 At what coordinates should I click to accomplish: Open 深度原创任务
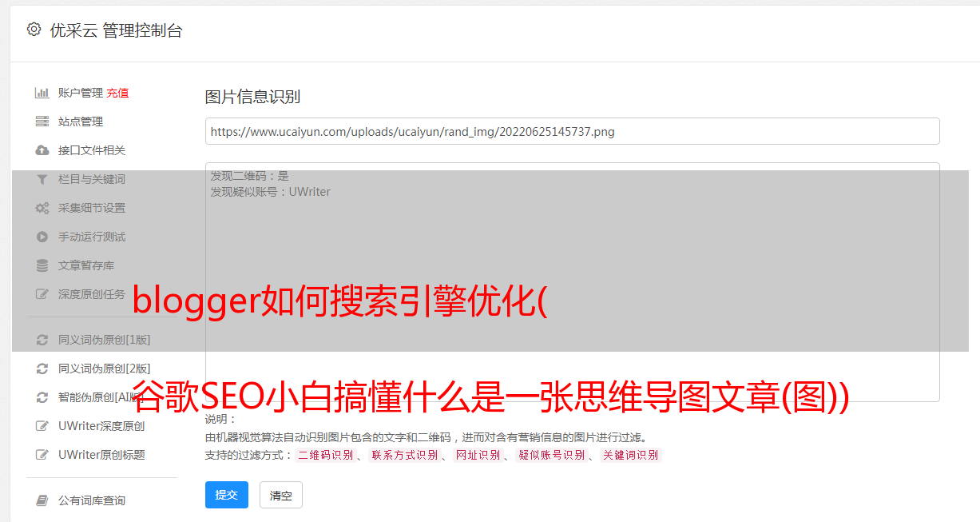[92, 294]
